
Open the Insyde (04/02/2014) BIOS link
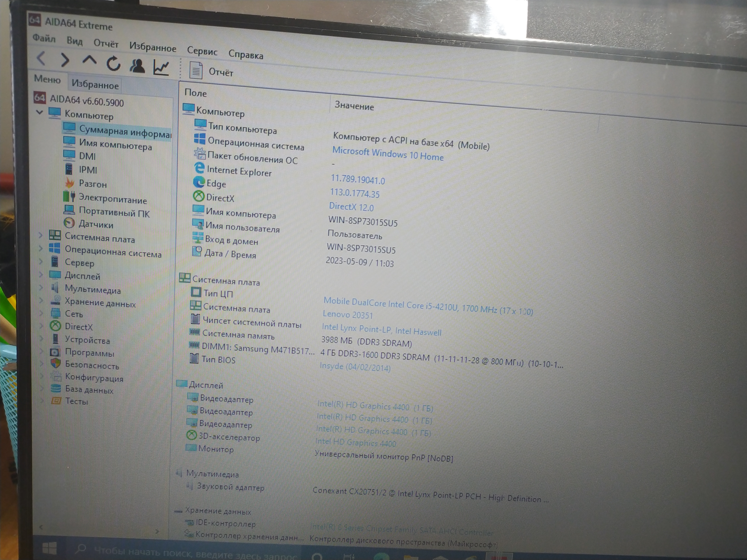coord(355,367)
